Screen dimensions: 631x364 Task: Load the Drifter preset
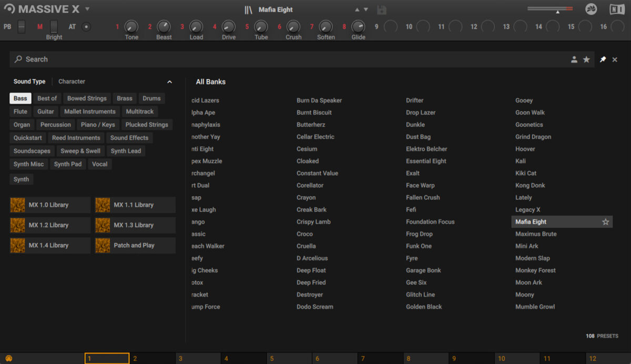pyautogui.click(x=414, y=100)
